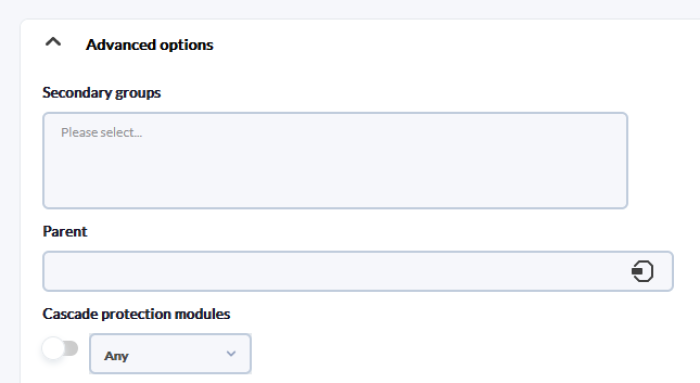Click the down arrow in the Any dropdown
This screenshot has height=383, width=700.
231,354
